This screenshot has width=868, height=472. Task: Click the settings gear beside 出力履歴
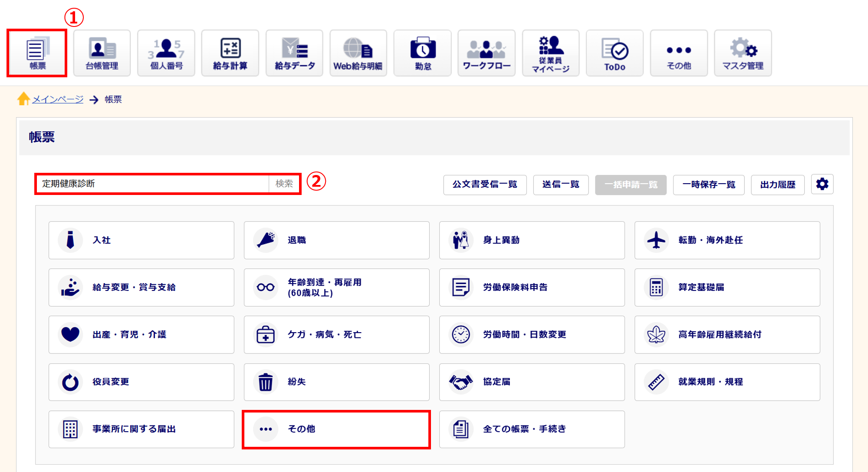[822, 184]
